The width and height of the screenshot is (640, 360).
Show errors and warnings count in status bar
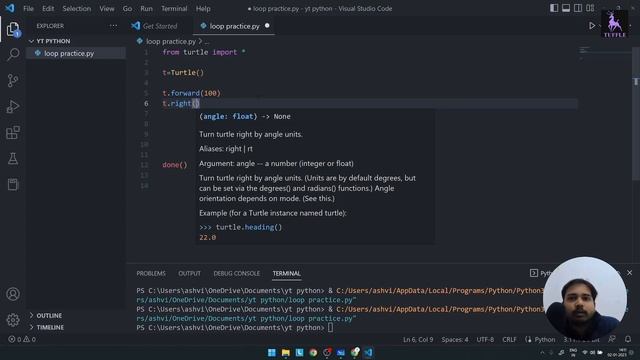click(x=22, y=339)
